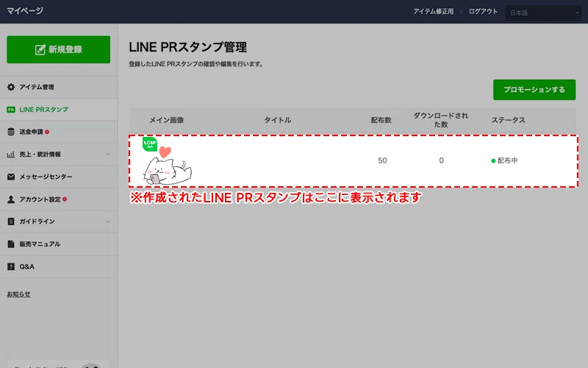The height and width of the screenshot is (368, 588).
Task: Open アイテム管理 in the sidebar
Action: pyautogui.click(x=59, y=87)
